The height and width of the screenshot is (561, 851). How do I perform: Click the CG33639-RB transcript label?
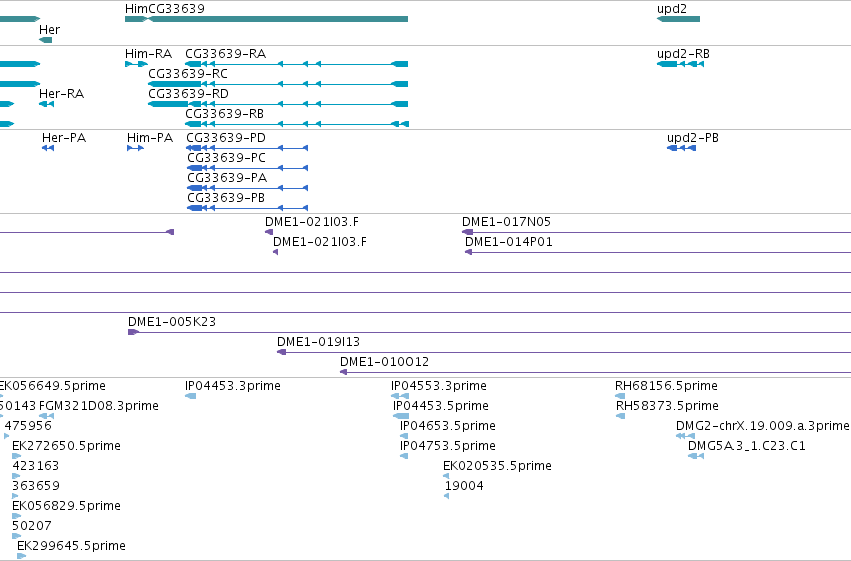tap(225, 114)
